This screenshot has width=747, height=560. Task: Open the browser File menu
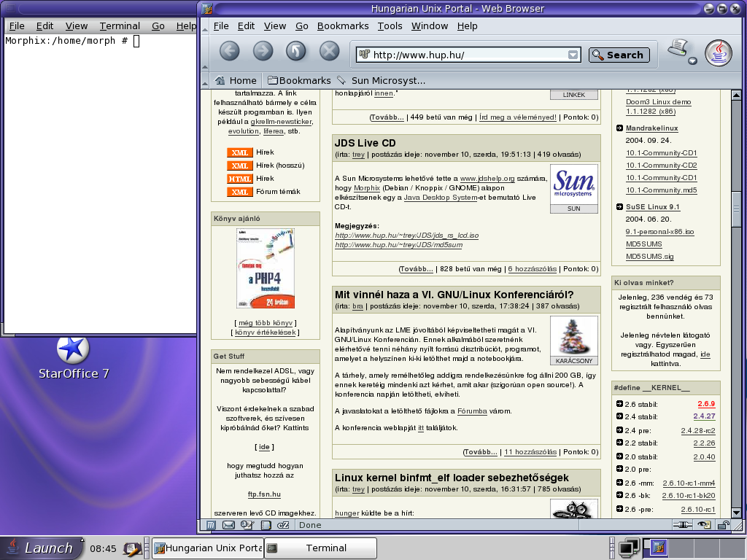(x=220, y=26)
